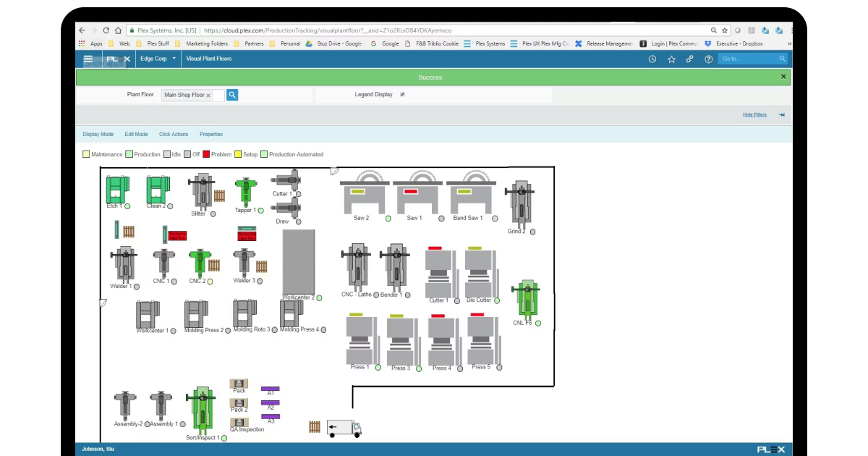Select the large Workcenter 2 block

click(x=298, y=261)
